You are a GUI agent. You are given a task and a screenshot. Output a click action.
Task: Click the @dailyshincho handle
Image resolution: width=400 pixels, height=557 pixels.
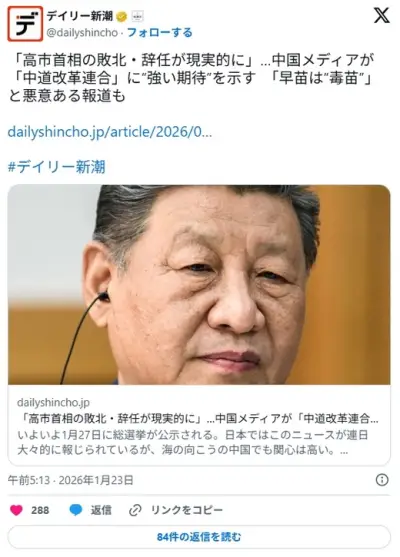pyautogui.click(x=82, y=33)
